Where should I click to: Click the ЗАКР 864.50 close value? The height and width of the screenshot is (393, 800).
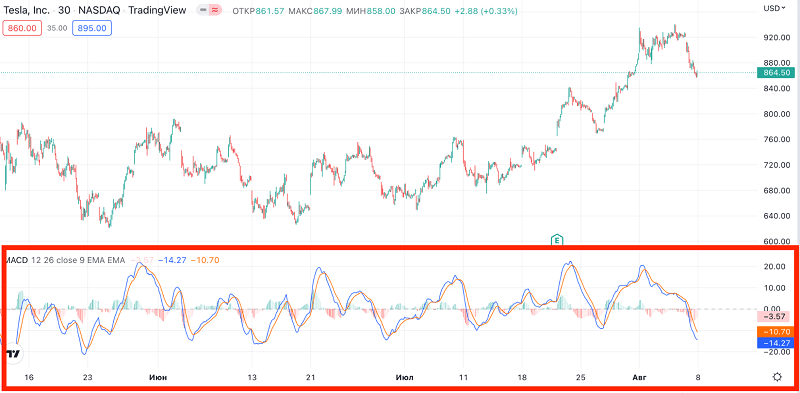(426, 11)
